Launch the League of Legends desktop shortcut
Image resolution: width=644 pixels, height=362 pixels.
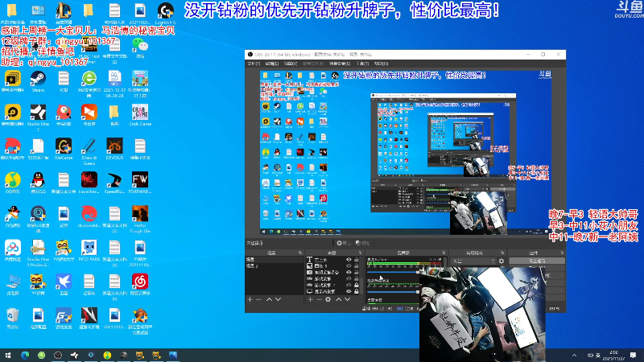[x=64, y=14]
